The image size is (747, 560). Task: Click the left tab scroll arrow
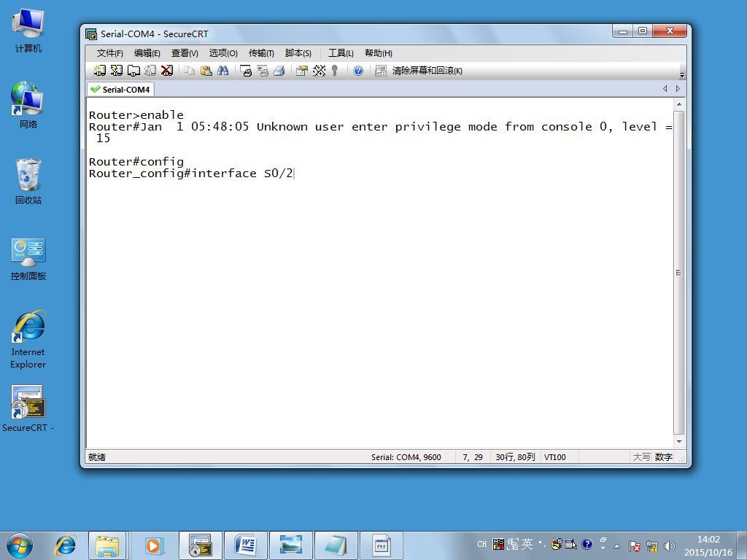665,88
